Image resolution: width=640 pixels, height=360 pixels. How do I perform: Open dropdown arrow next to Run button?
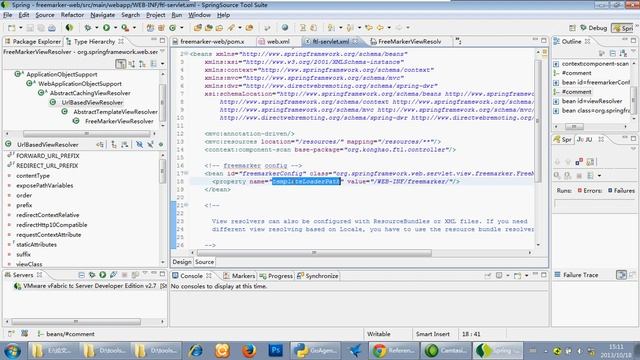(116, 28)
